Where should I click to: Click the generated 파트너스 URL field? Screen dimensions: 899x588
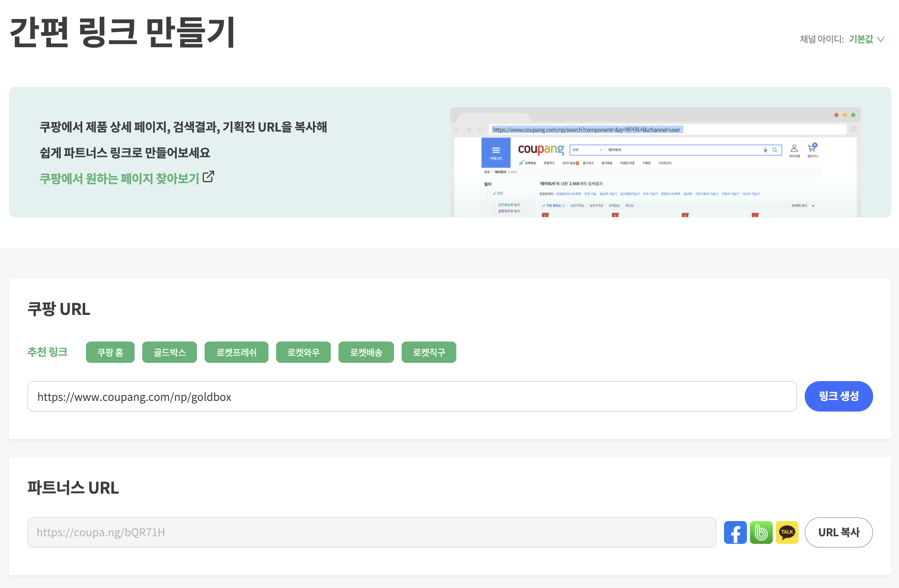[x=371, y=532]
